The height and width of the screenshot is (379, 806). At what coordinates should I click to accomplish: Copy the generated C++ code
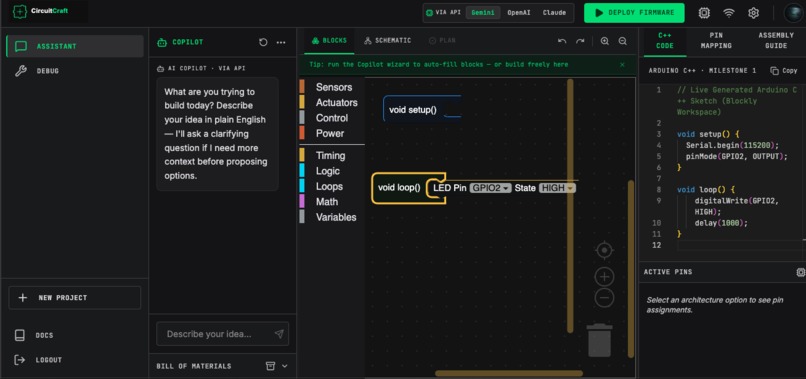click(x=784, y=70)
